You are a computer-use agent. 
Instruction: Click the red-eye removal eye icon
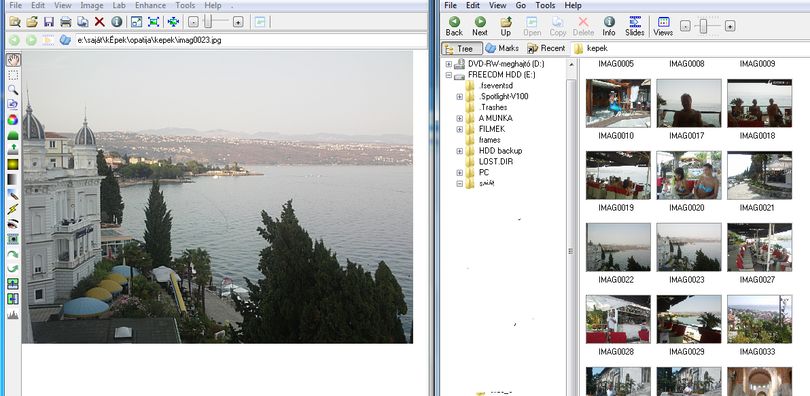pos(13,224)
